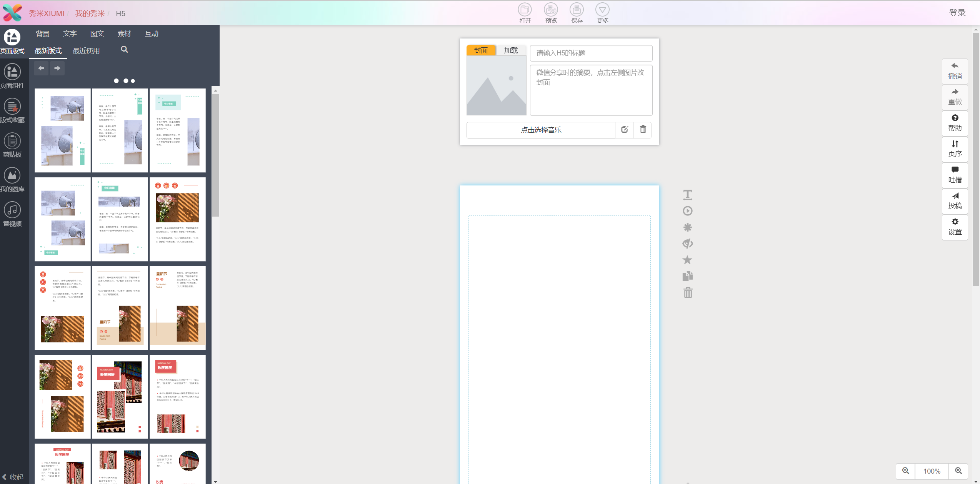Select the first pagination dot

point(116,81)
